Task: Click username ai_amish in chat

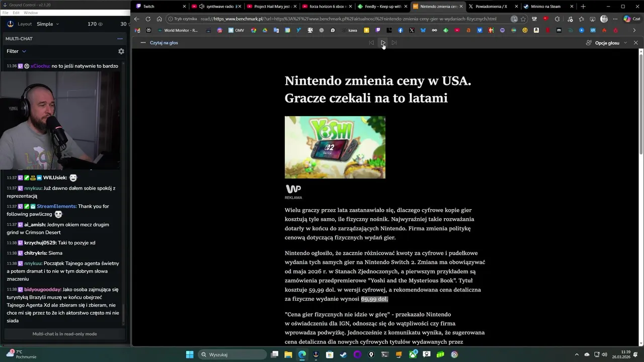Action: (x=35, y=225)
